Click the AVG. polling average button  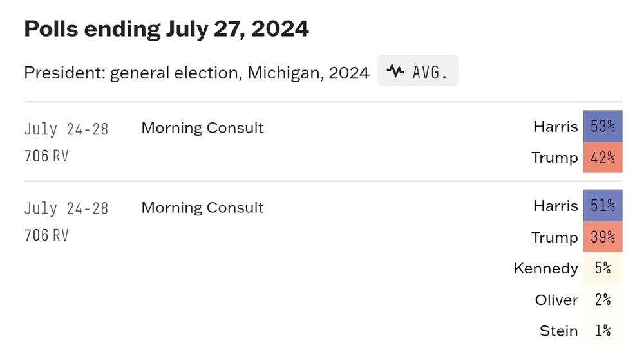tap(418, 71)
